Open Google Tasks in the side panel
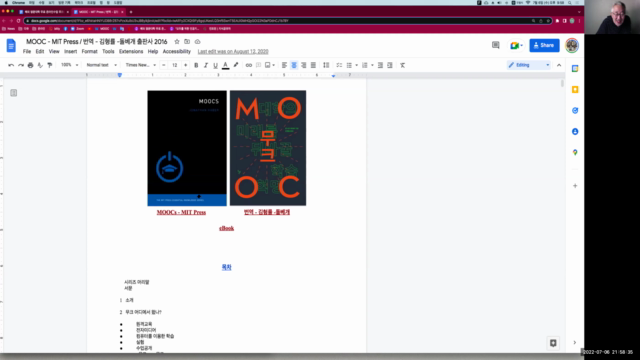Viewport: 640px width, 360px height. pyautogui.click(x=575, y=111)
